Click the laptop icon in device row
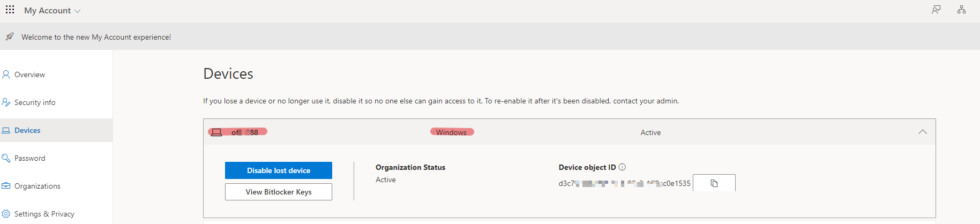Screen dimensions: 980x224 (x=216, y=132)
